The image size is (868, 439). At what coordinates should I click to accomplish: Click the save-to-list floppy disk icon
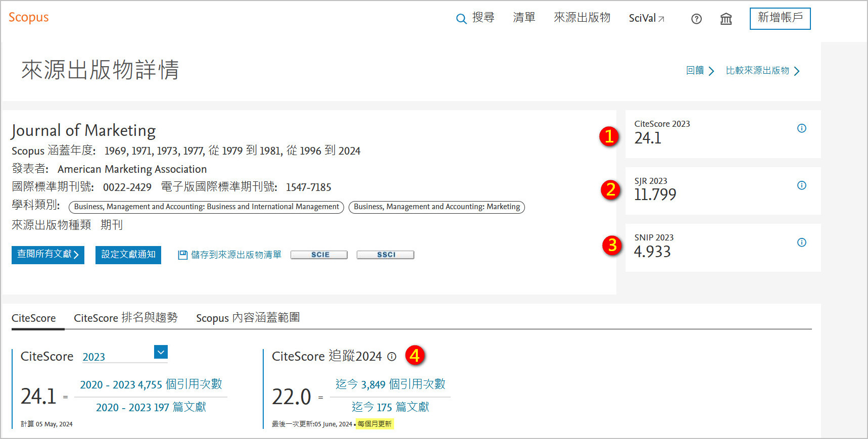click(x=183, y=255)
